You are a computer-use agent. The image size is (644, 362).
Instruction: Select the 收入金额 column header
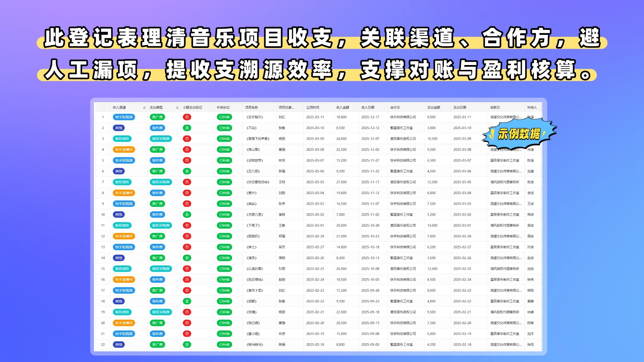[343, 108]
